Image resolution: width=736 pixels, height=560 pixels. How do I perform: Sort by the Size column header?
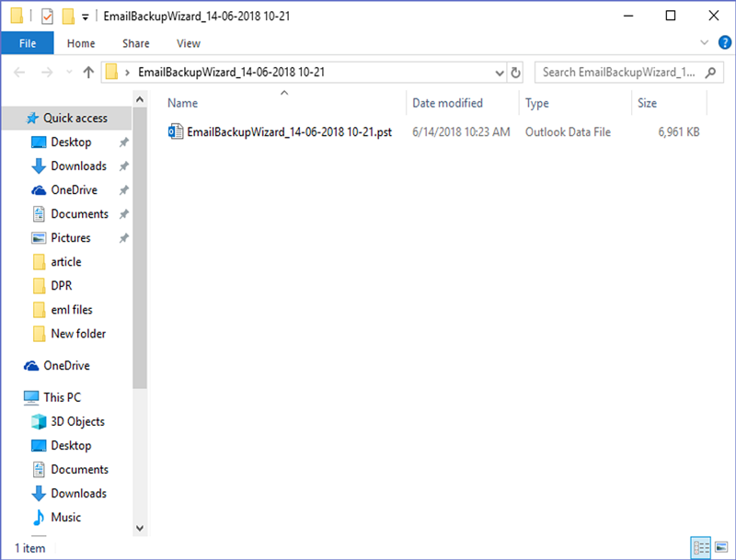pos(647,103)
